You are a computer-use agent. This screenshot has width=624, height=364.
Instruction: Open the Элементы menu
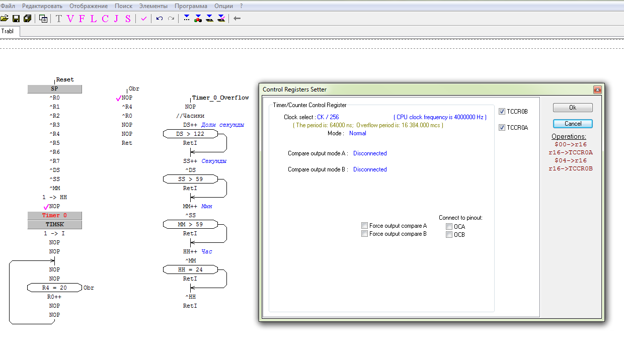point(153,6)
